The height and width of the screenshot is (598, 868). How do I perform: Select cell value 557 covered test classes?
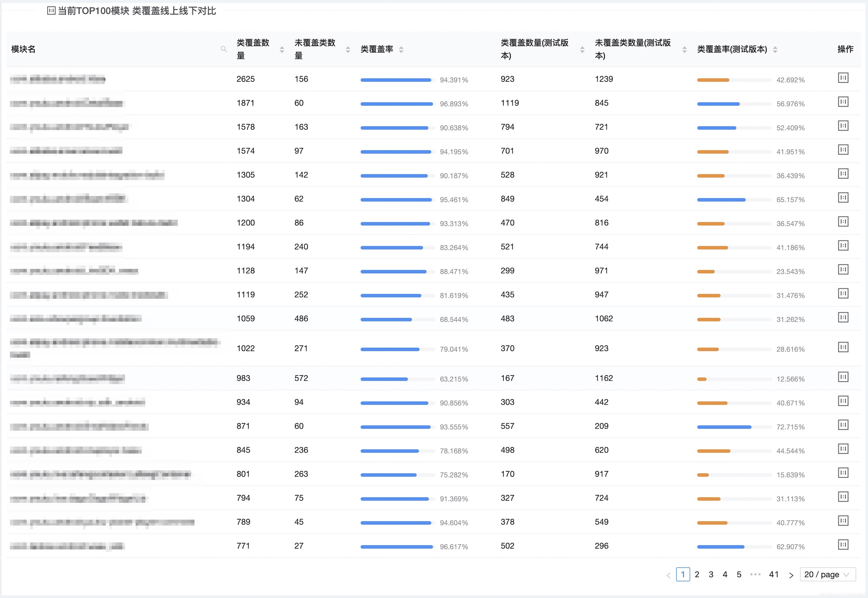pyautogui.click(x=507, y=426)
